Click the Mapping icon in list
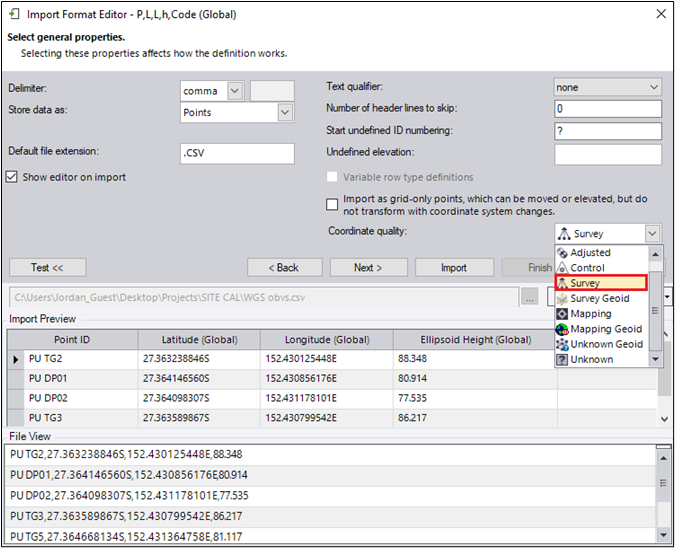The width and height of the screenshot is (675, 548). coord(562,314)
